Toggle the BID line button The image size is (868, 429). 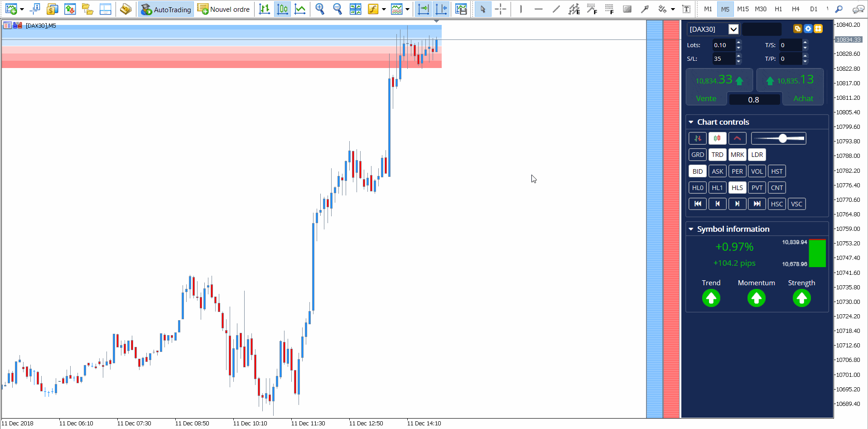pyautogui.click(x=698, y=171)
